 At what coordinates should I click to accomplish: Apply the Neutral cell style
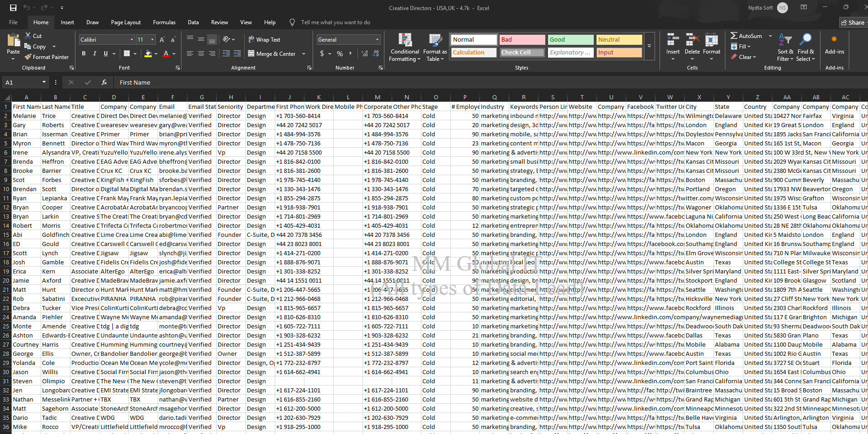(x=619, y=40)
